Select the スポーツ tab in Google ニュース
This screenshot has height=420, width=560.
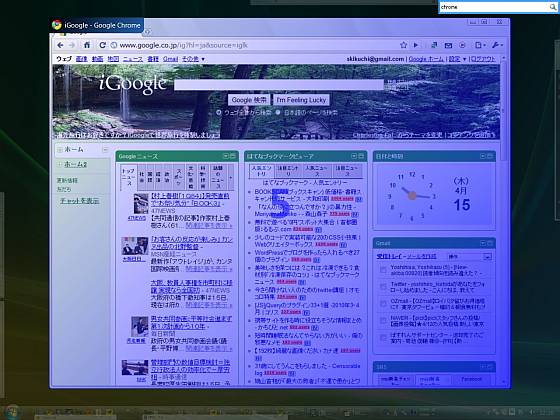click(179, 177)
